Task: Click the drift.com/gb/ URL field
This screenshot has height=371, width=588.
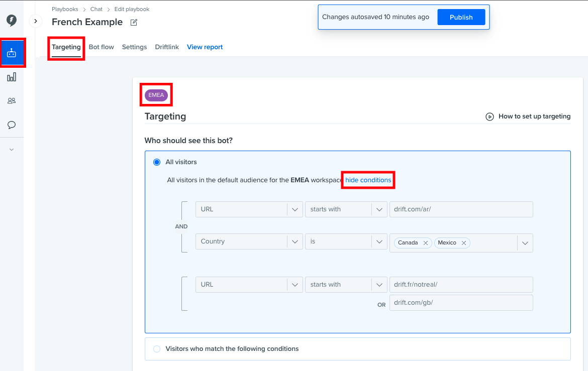Action: point(461,303)
